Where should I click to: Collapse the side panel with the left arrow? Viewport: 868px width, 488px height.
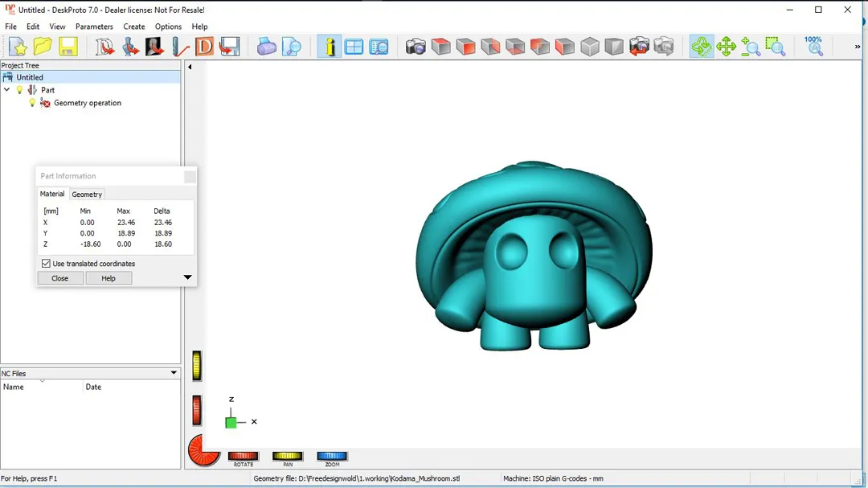pos(190,67)
